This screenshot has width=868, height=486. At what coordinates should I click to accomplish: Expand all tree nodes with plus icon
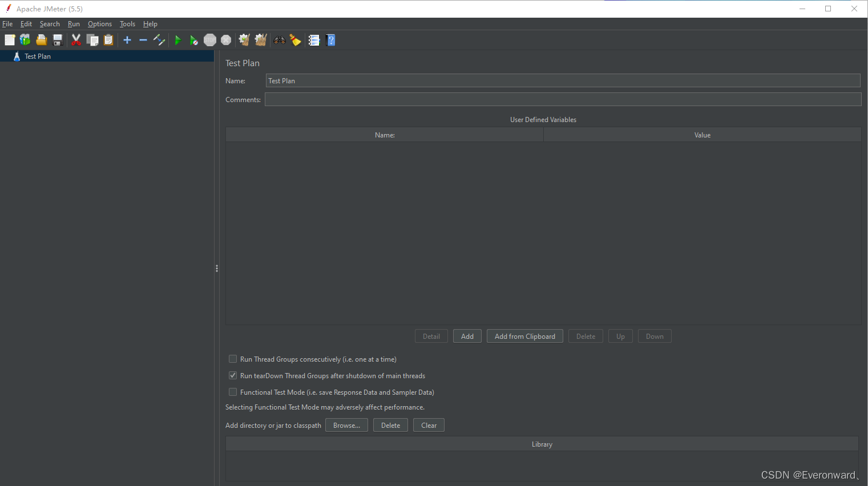[127, 40]
